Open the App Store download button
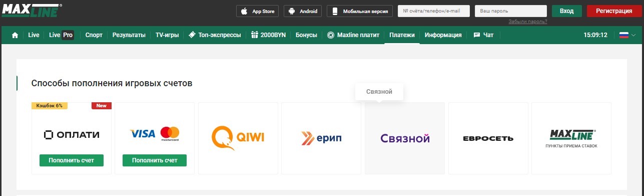 (x=257, y=11)
